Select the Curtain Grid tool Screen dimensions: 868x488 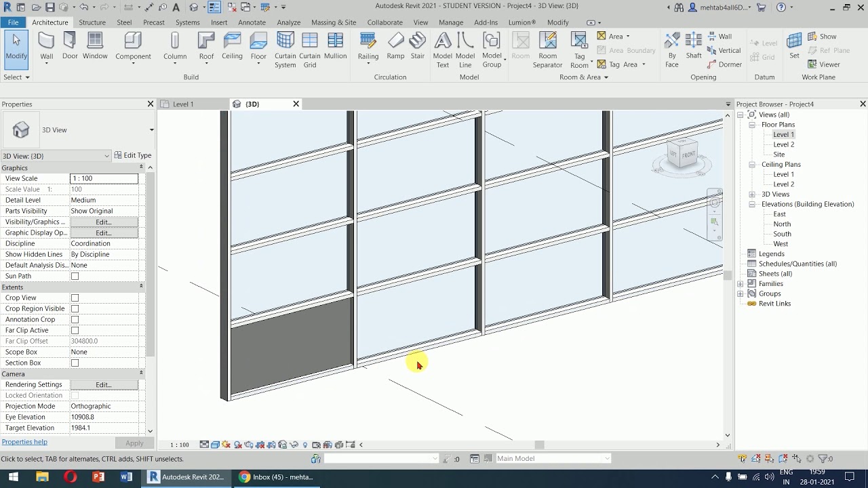(309, 50)
